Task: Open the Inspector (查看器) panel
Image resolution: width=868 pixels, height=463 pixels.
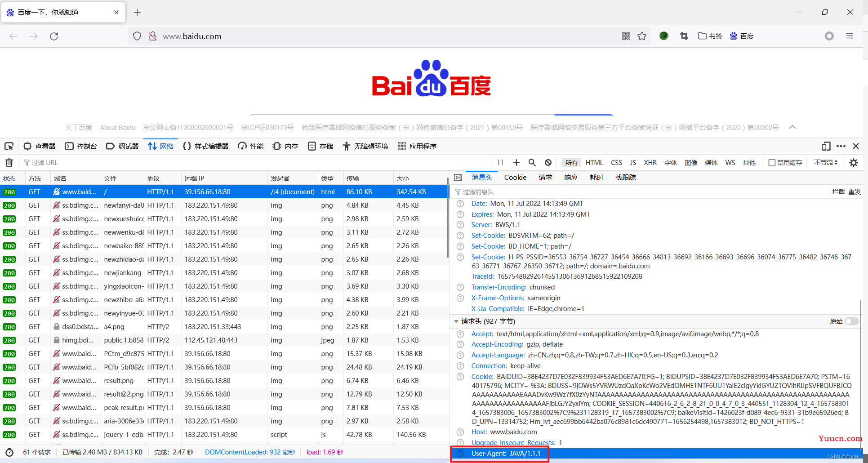Action: coord(40,146)
